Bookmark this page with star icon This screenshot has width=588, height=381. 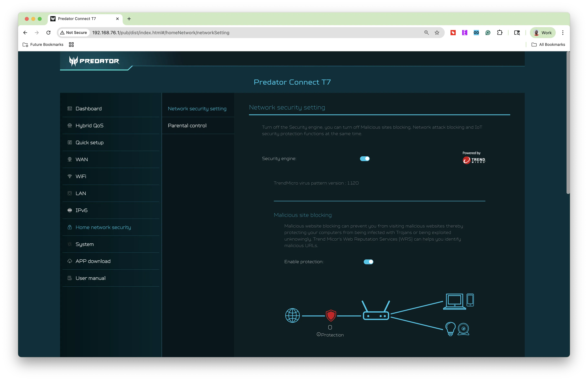(437, 33)
